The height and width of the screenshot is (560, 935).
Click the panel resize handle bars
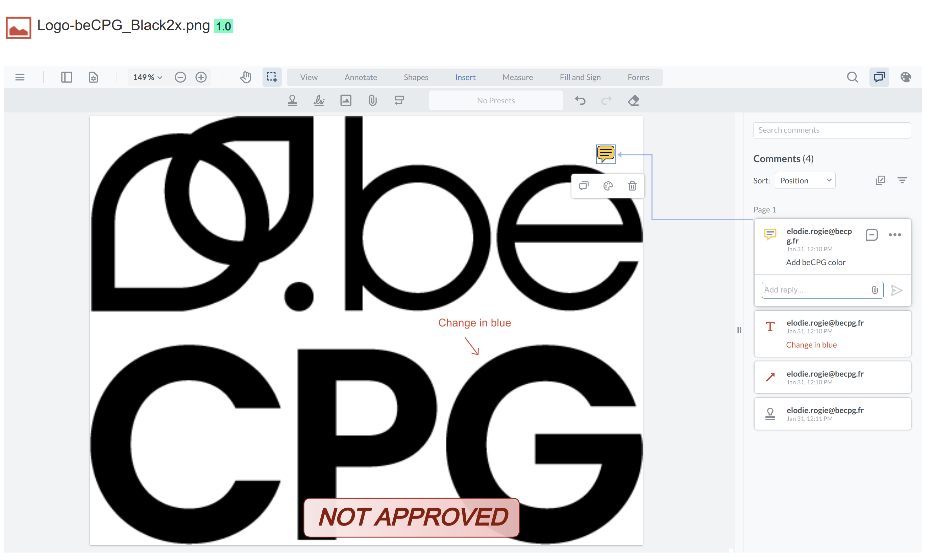(x=739, y=330)
